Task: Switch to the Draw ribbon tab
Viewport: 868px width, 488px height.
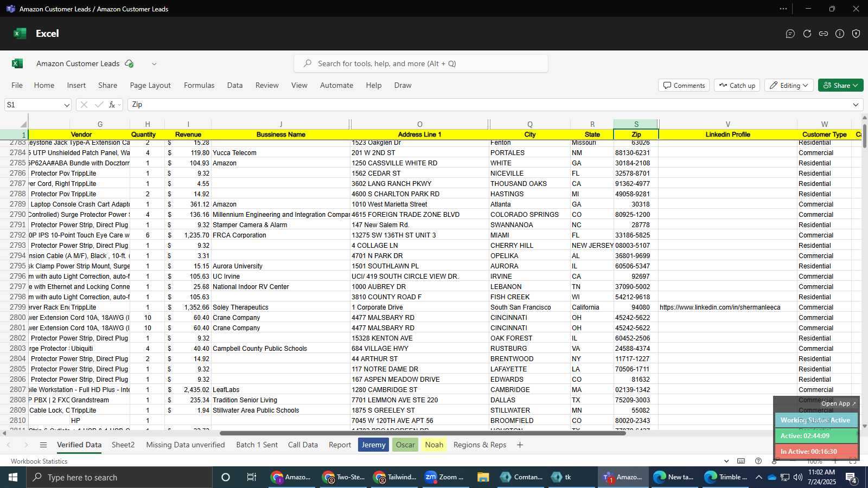Action: coord(403,85)
